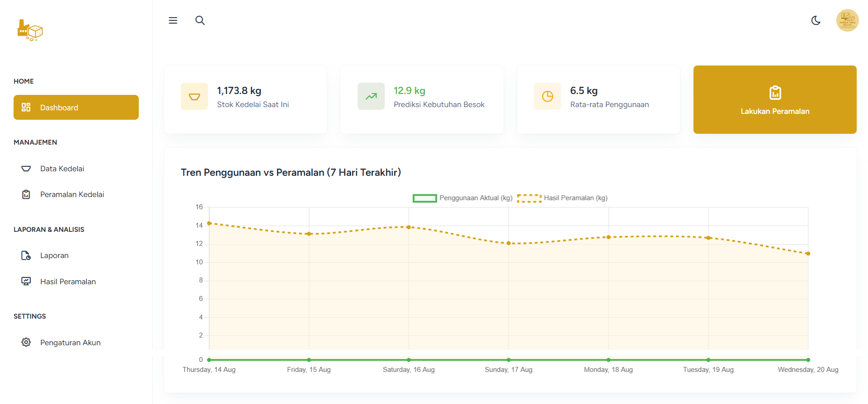Screen dimensions: 868x404
Task: Click forecast data point for Sunday, 17 Aug
Action: [x=509, y=243]
